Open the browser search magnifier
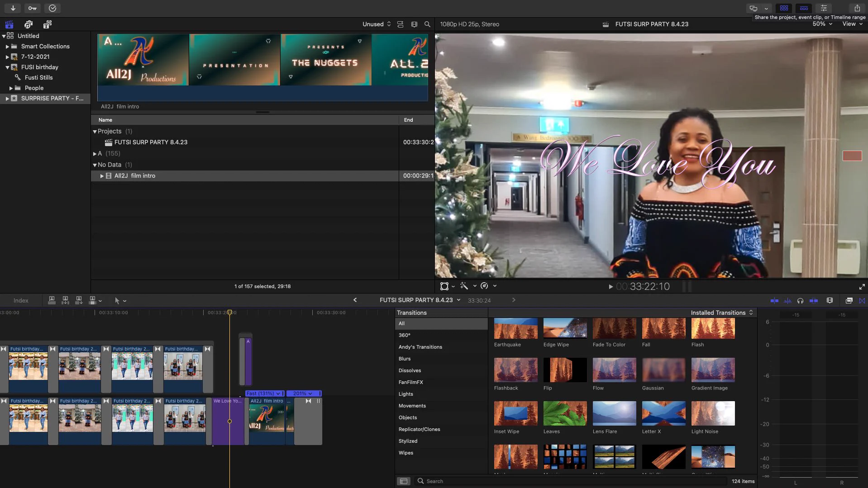Viewport: 868px width, 488px height. 427,24
